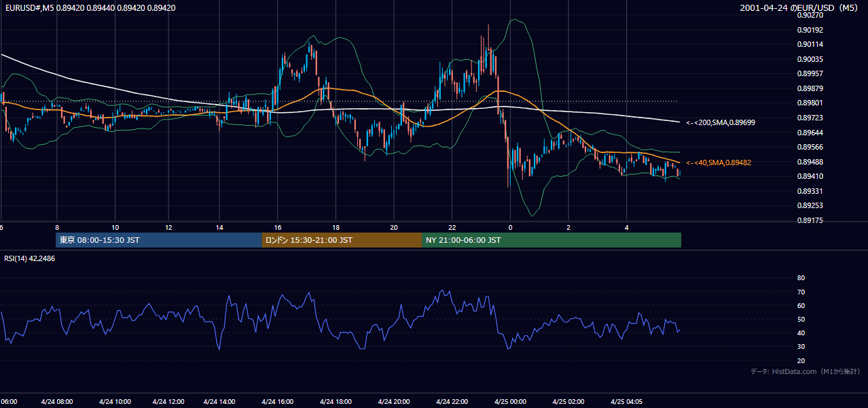Click hour tick 14 under price chart

pyautogui.click(x=219, y=227)
